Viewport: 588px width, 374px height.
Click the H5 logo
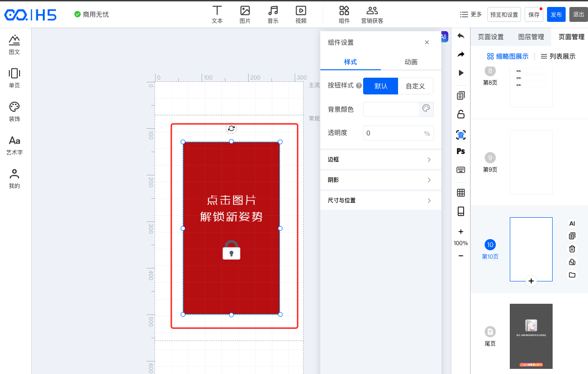(x=31, y=15)
